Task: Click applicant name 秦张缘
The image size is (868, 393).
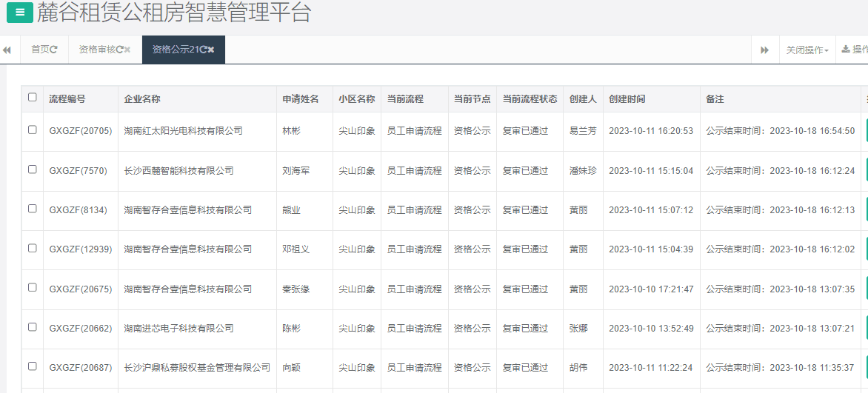Action: point(296,289)
